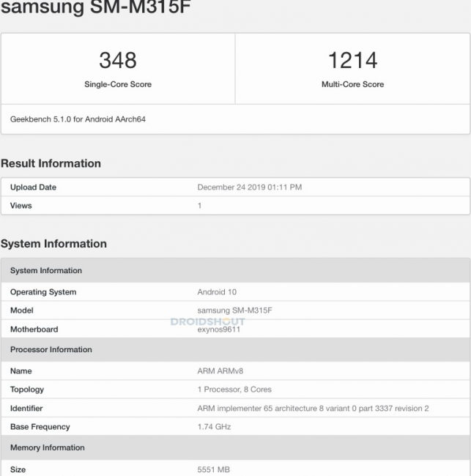Select the ARM ARMv8 processor name
Image resolution: width=471 pixels, height=476 pixels.
coord(221,371)
